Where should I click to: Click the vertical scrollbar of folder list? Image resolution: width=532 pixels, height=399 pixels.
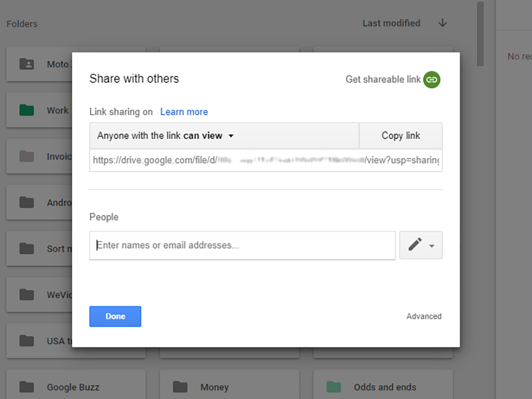click(480, 34)
